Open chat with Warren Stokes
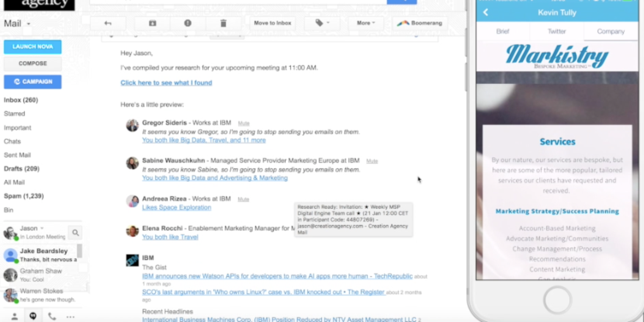The image size is (644, 322). [x=40, y=295]
